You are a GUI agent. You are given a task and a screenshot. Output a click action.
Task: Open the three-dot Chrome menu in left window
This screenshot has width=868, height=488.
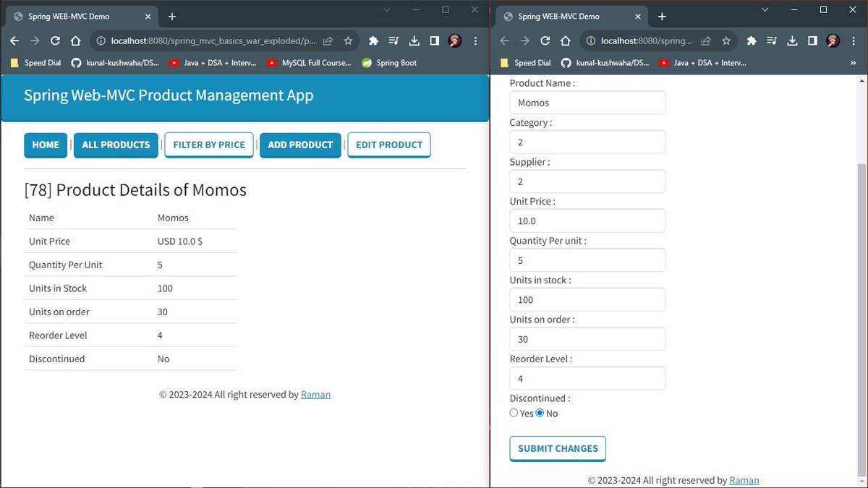(x=475, y=40)
